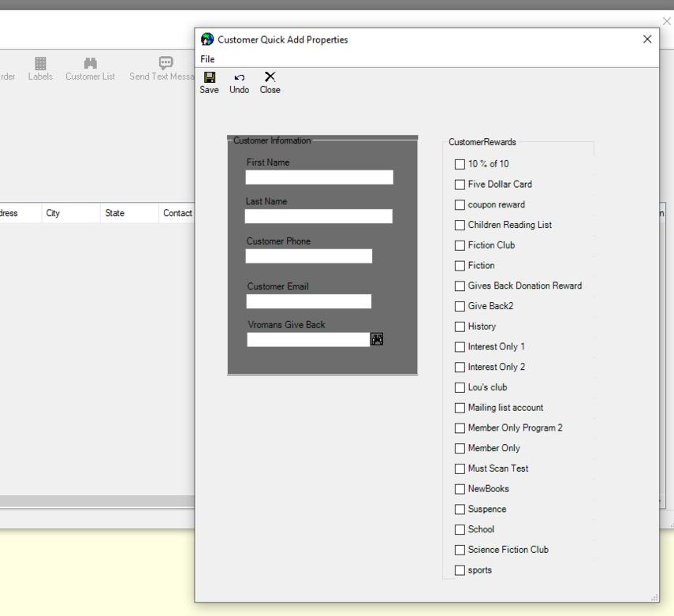Tick Mailing list account
Viewport: 674px width, 616px height.
click(x=460, y=408)
